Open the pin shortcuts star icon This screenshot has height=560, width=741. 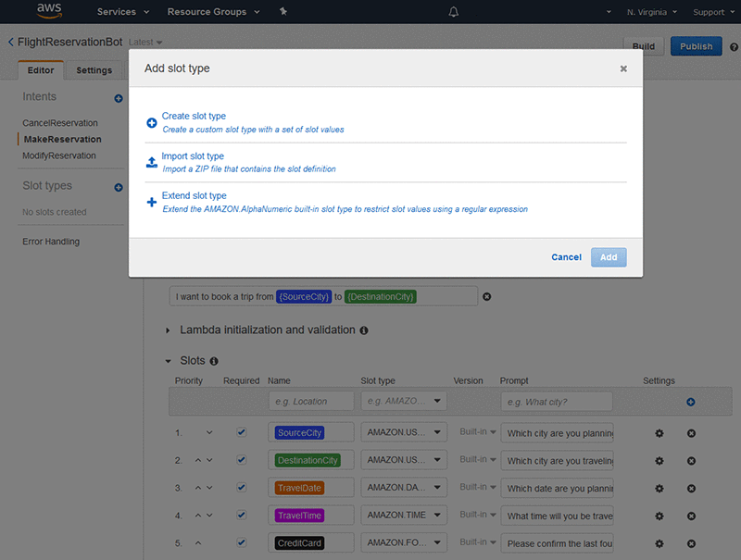pyautogui.click(x=283, y=11)
